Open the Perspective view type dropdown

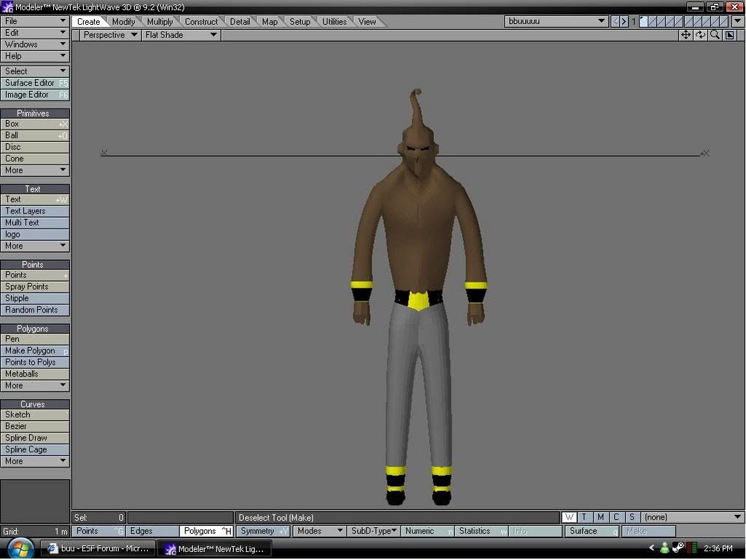coord(110,35)
